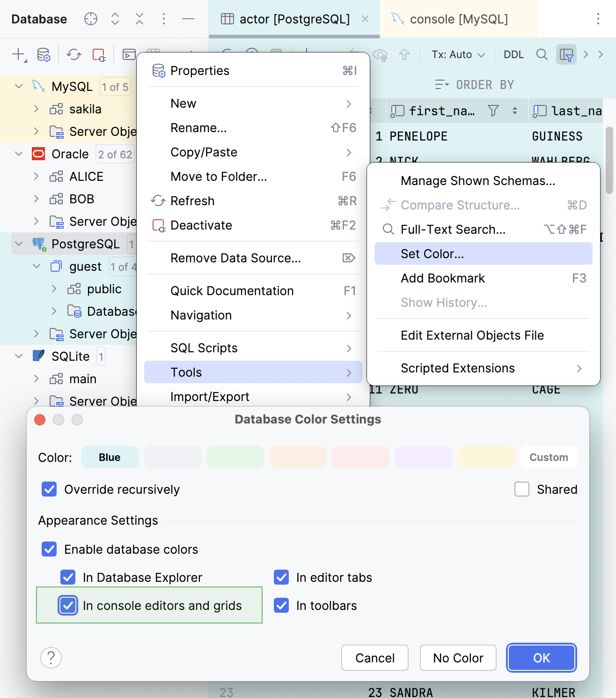Click the help question mark in Database Color Settings
616x698 pixels.
tap(51, 658)
